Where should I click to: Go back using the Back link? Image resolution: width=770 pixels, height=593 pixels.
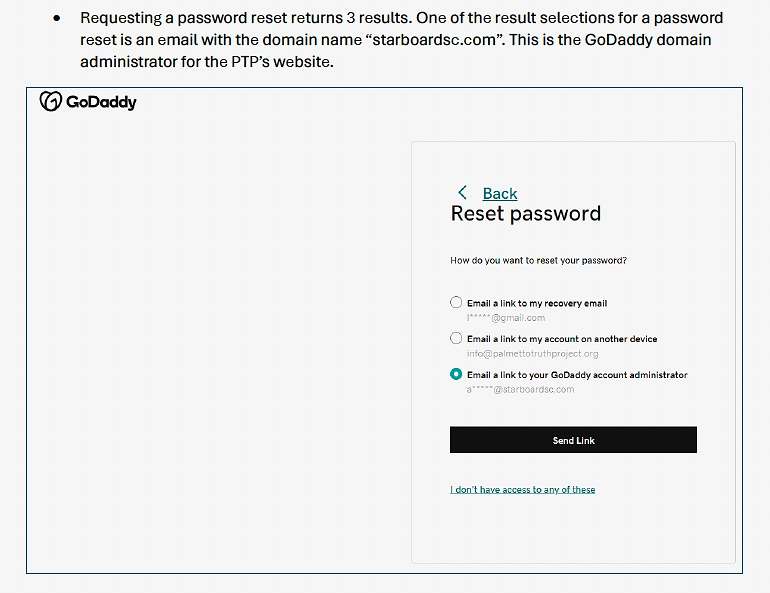coord(500,194)
